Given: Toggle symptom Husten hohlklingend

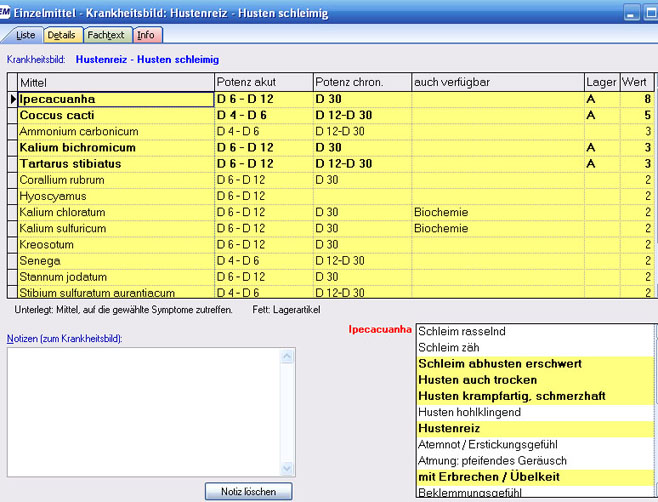Looking at the screenshot, I should [532, 411].
